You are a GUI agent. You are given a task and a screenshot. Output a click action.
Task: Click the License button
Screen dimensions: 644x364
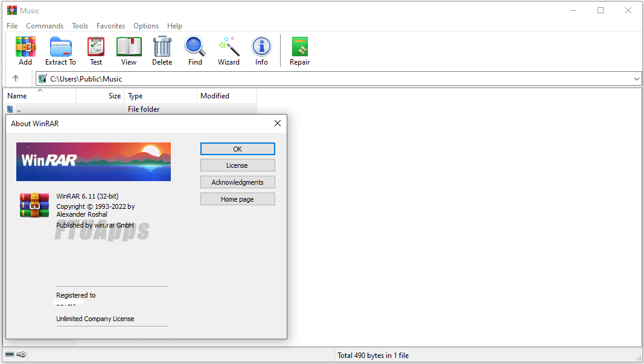pyautogui.click(x=237, y=165)
